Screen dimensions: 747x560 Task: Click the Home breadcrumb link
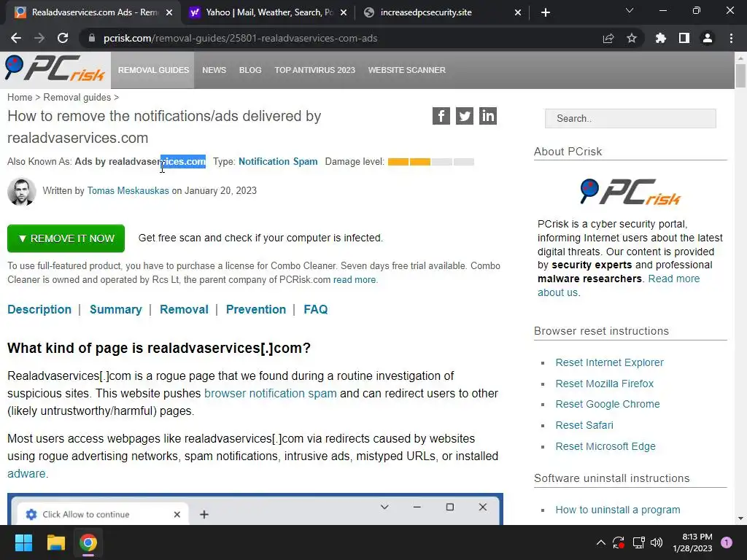coord(20,97)
